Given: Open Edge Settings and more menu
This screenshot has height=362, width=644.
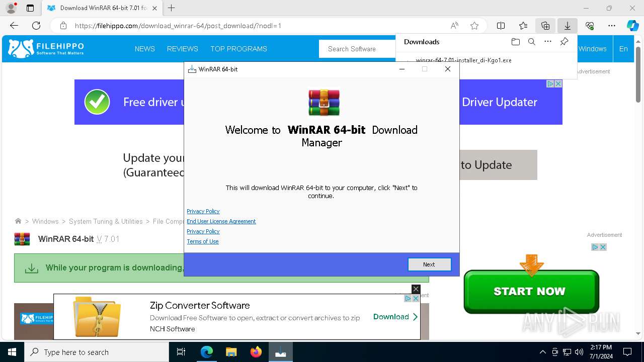Looking at the screenshot, I should pos(612,26).
